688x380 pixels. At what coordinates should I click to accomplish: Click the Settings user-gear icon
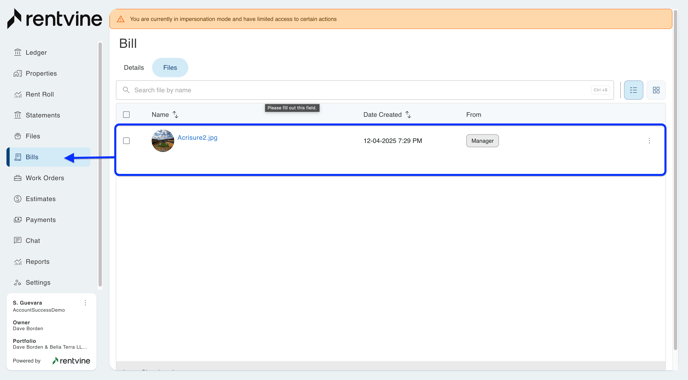18,282
